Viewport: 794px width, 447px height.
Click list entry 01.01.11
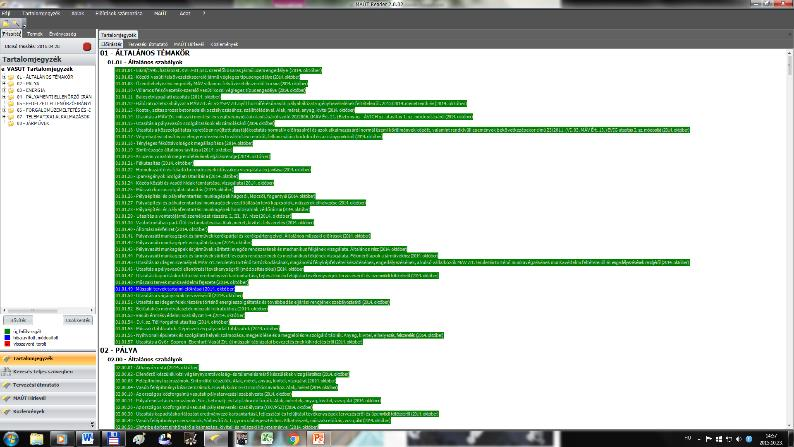coord(168,97)
